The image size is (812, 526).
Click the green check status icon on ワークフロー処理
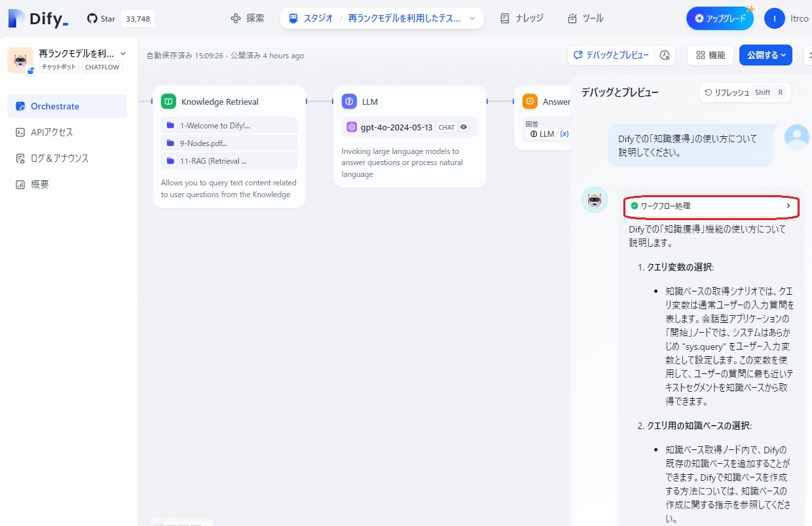click(x=634, y=206)
